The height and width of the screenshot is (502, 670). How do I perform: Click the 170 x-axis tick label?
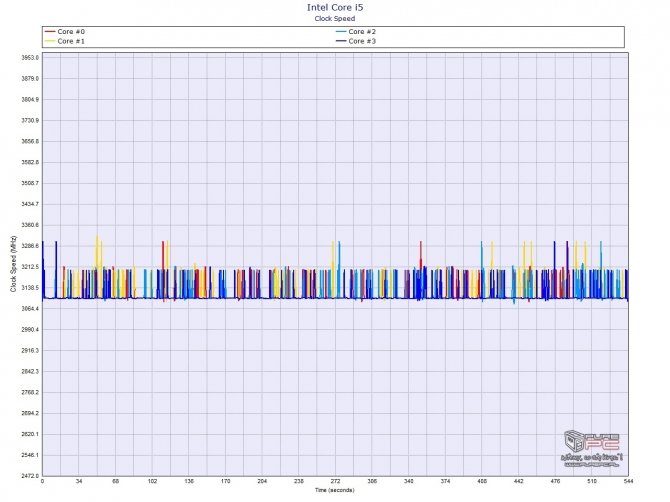pyautogui.click(x=226, y=481)
